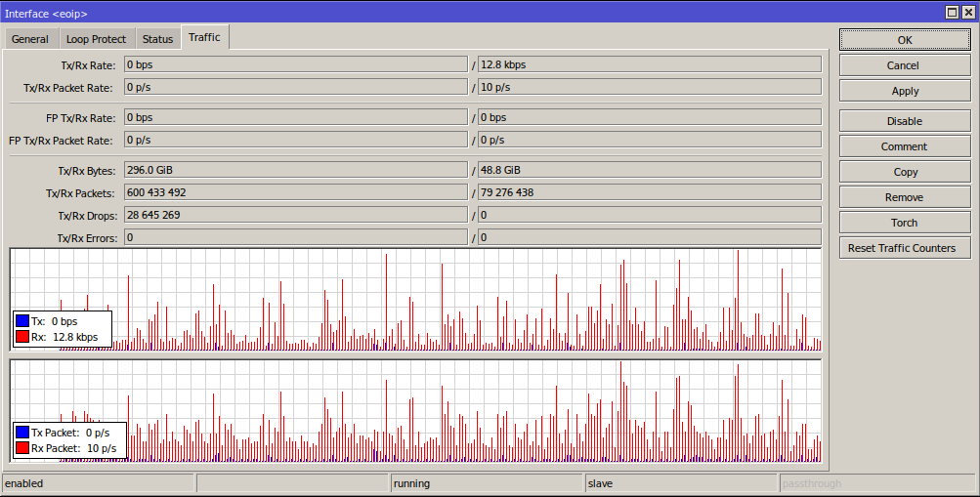Switch to the General tab

point(30,39)
